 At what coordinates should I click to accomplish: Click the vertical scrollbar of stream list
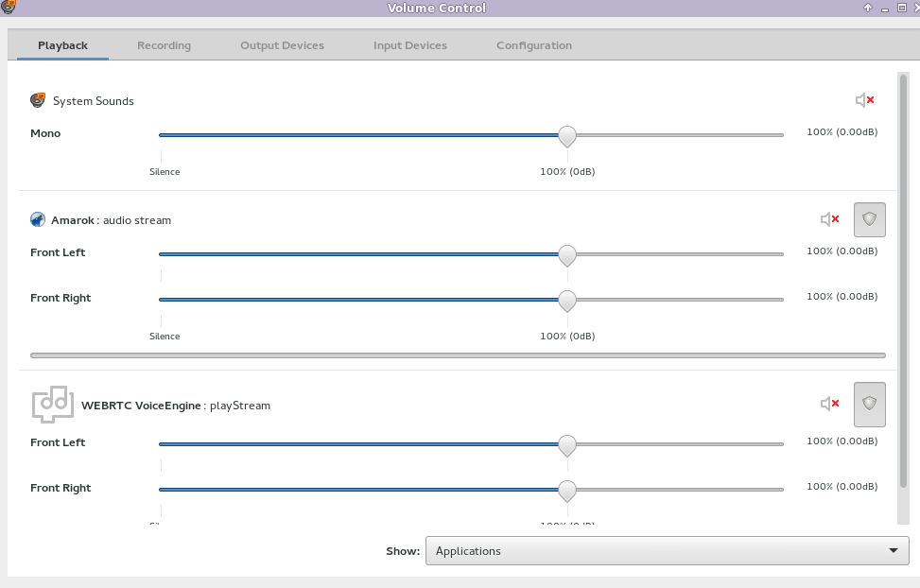pyautogui.click(x=903, y=284)
